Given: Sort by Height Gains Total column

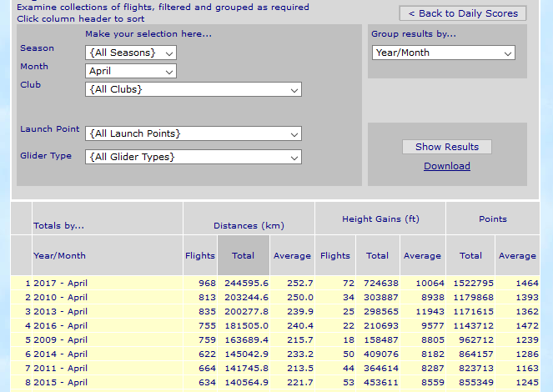Looking at the screenshot, I should [x=377, y=256].
